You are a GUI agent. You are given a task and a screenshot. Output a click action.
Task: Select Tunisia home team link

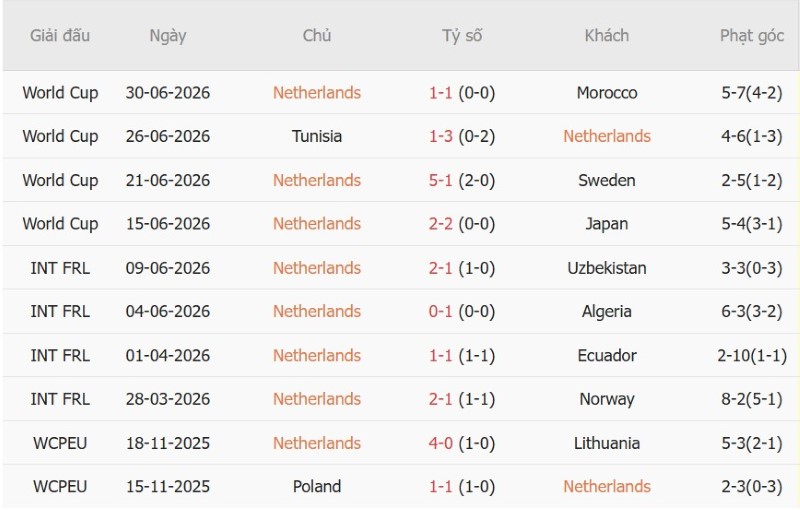click(x=317, y=136)
